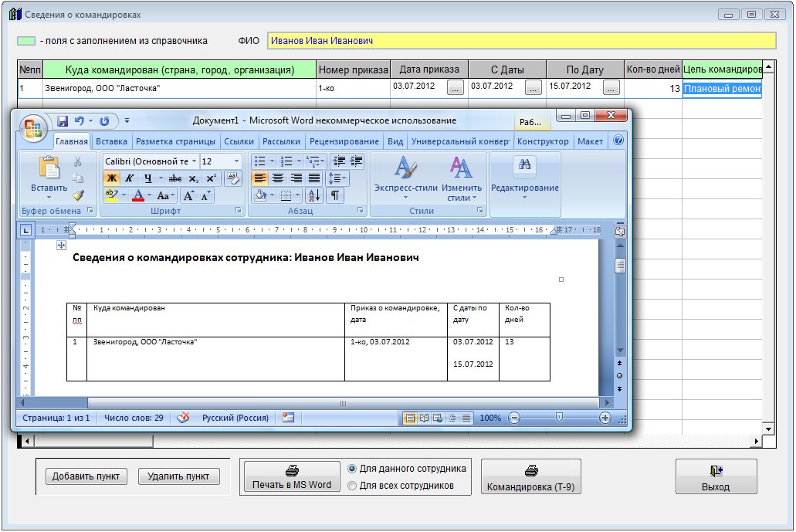
Task: Center-align paragraph text
Action: [x=278, y=178]
